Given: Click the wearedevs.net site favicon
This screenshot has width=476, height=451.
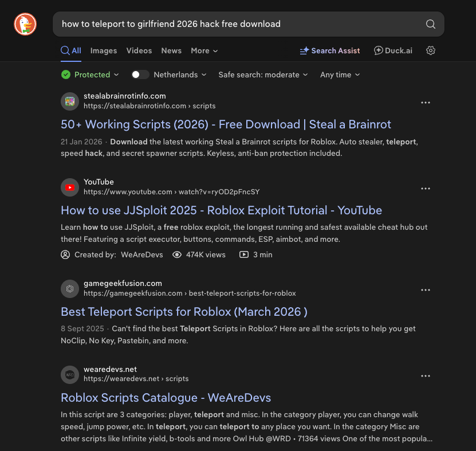Looking at the screenshot, I should [69, 375].
